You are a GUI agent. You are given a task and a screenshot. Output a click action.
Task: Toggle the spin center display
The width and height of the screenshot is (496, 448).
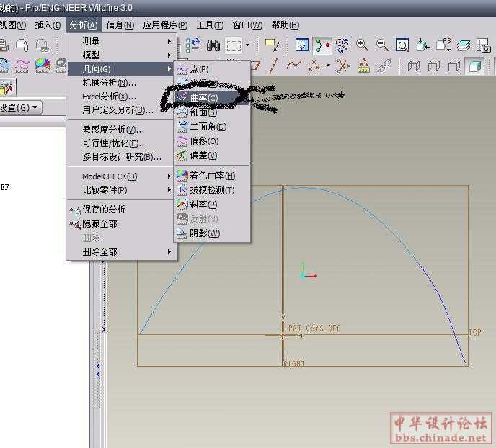pos(322,45)
